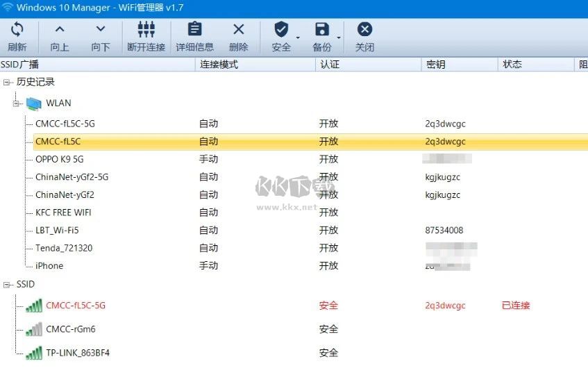Select history entry CMCC-fL5C-5G

(65, 124)
